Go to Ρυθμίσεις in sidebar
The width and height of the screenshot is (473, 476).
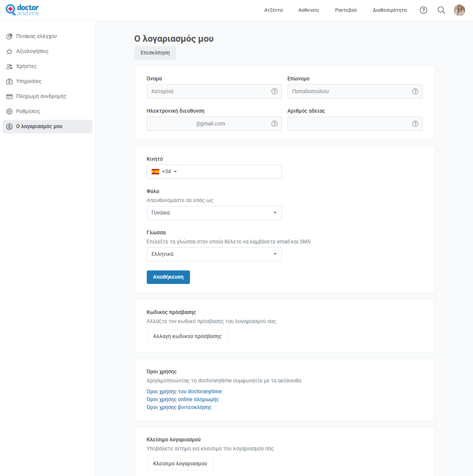coord(48,112)
